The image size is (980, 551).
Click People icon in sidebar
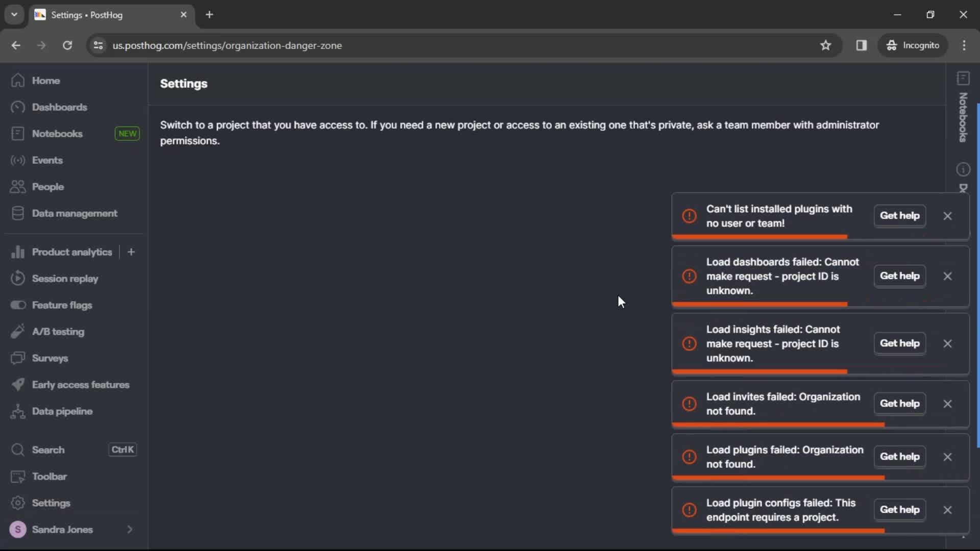[x=18, y=186]
